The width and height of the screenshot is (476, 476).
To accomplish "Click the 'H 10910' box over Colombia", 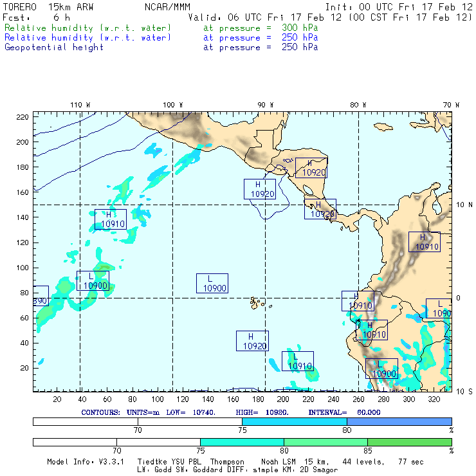I will pos(425,242).
